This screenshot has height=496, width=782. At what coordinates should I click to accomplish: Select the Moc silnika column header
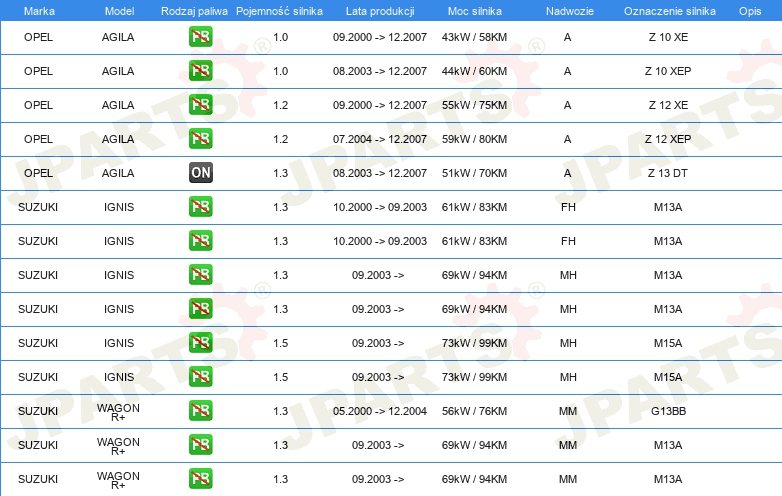coord(475,11)
